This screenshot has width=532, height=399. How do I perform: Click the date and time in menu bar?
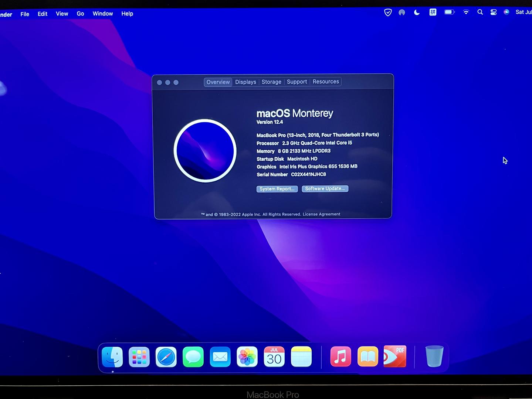click(x=523, y=12)
